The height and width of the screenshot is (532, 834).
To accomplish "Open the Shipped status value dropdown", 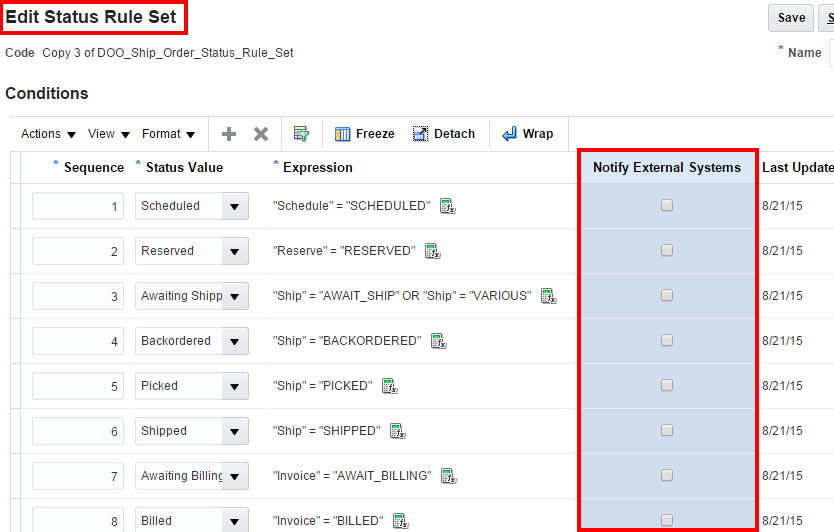I will [x=235, y=431].
